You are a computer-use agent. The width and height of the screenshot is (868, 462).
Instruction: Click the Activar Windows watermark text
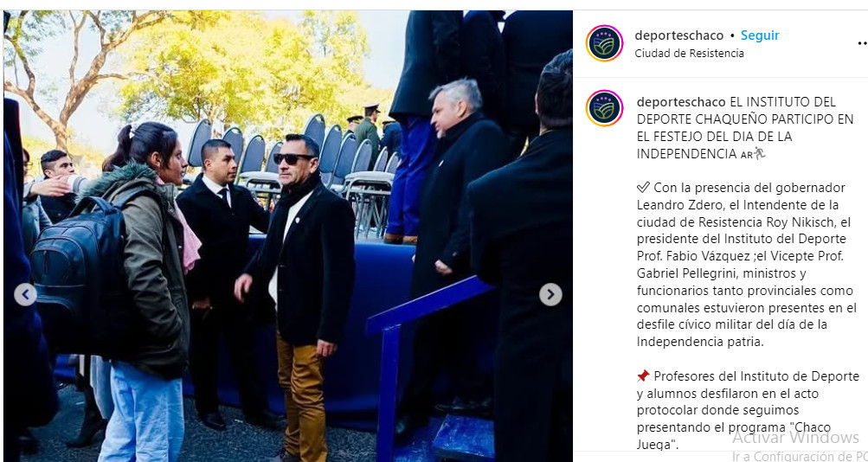[x=795, y=438]
